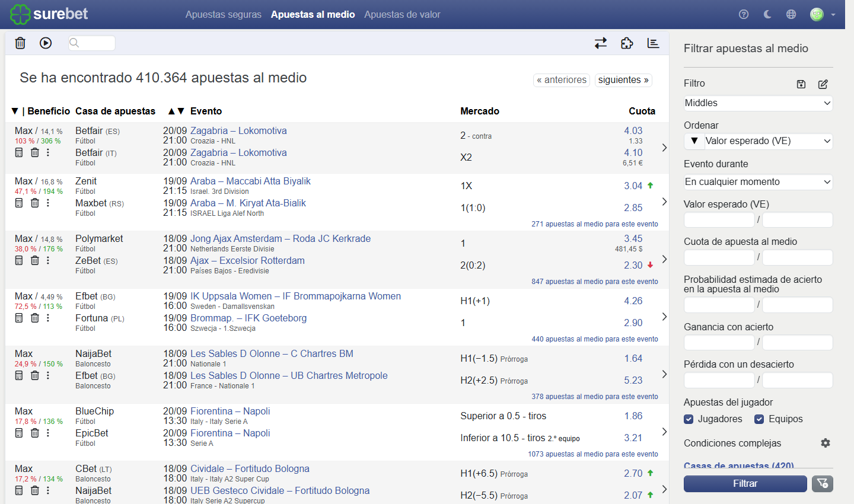Click the toolbar search field
The height and width of the screenshot is (504, 854).
coord(92,43)
